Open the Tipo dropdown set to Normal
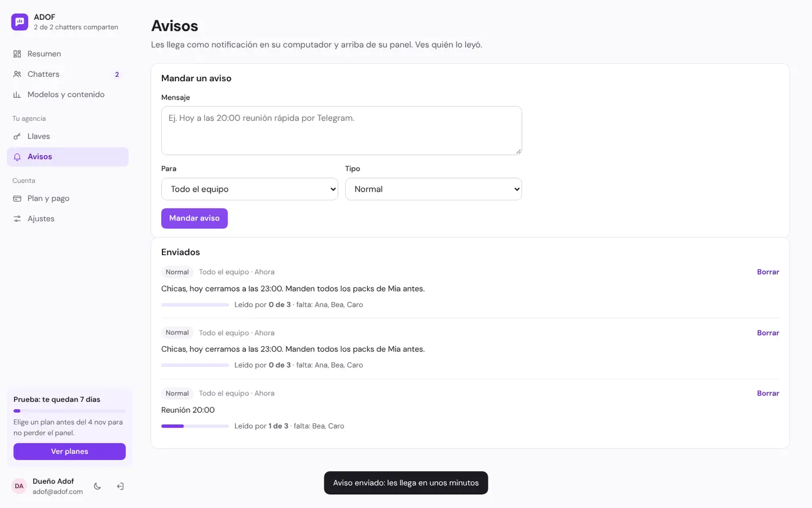The image size is (812, 508). [433, 189]
